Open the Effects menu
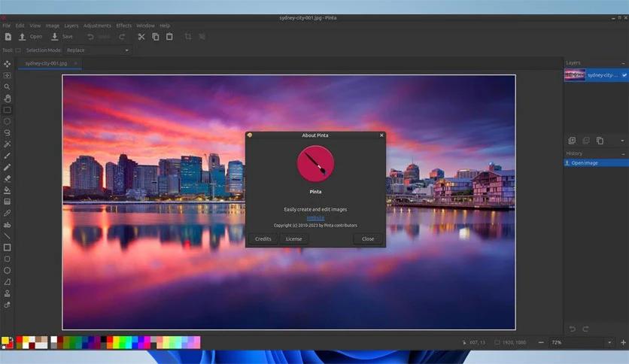This screenshot has width=629, height=364. 124,26
